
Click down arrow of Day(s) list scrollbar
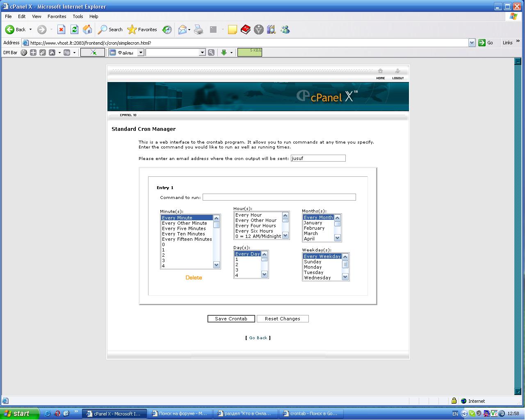tap(265, 274)
